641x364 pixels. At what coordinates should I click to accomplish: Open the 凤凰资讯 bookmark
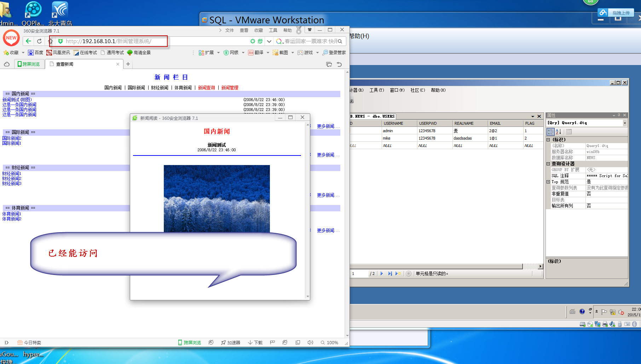click(x=58, y=53)
